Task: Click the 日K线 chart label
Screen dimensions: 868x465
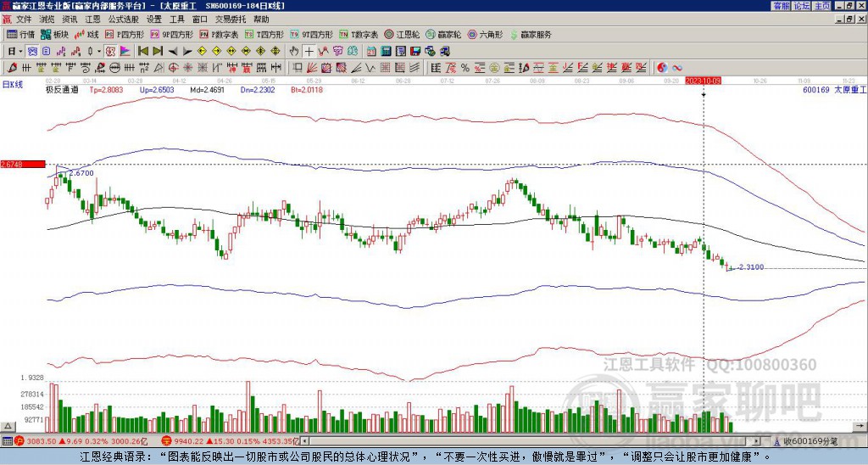Action: click(x=13, y=85)
